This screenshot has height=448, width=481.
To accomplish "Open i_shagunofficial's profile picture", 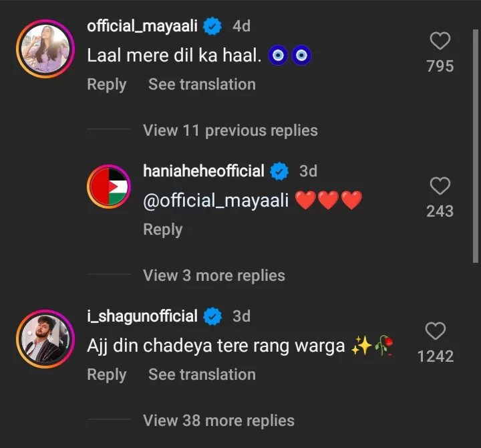I will tap(45, 339).
